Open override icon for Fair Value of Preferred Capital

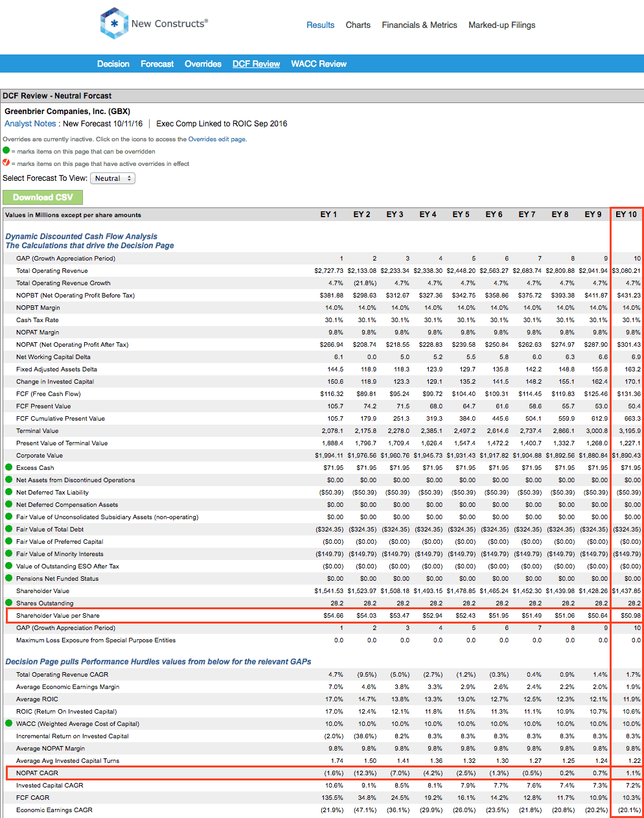pos(8,541)
